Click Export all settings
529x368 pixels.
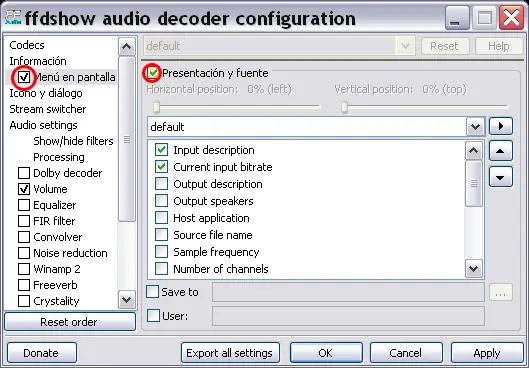[x=230, y=353]
